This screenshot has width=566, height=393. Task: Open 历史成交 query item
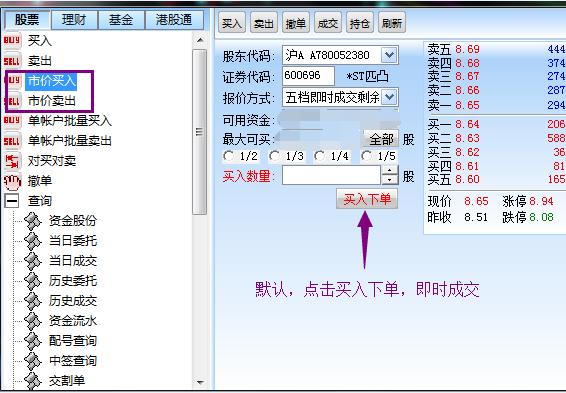click(73, 301)
